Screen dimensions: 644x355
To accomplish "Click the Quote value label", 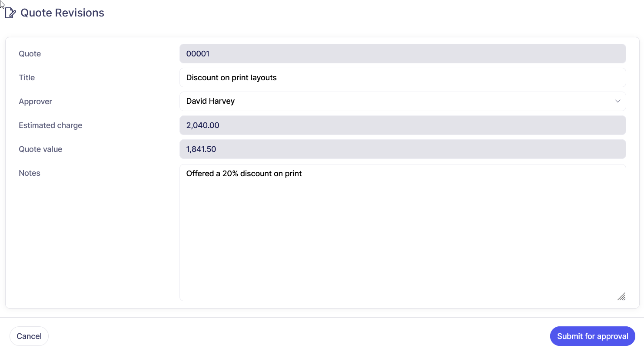I will click(x=40, y=149).
